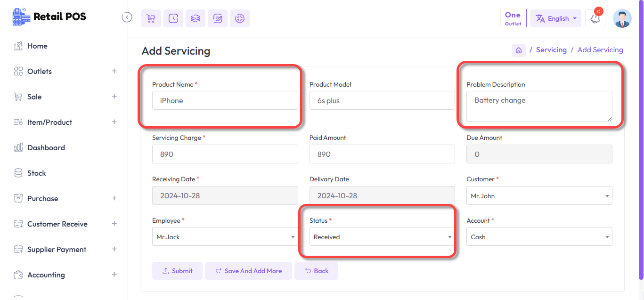The width and height of the screenshot is (644, 300).
Task: Open the Status dropdown showing Received
Action: (382, 237)
